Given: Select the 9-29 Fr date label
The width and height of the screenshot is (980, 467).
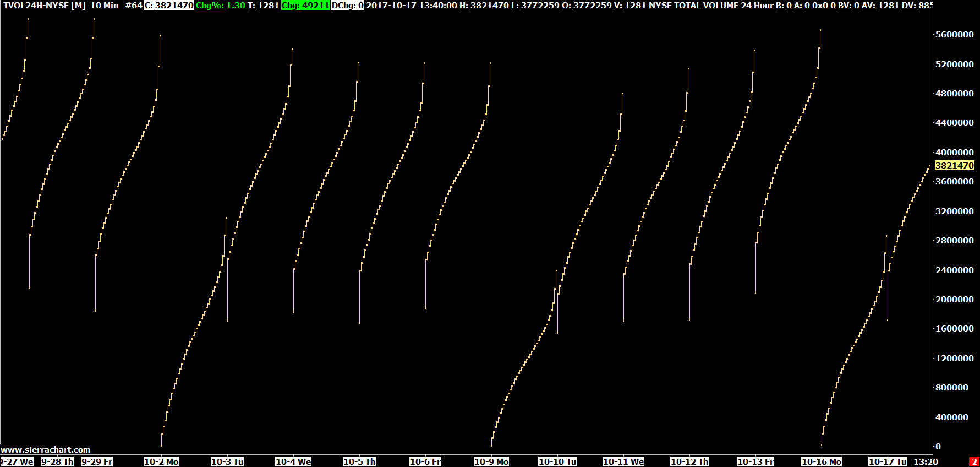Looking at the screenshot, I should 97,461.
